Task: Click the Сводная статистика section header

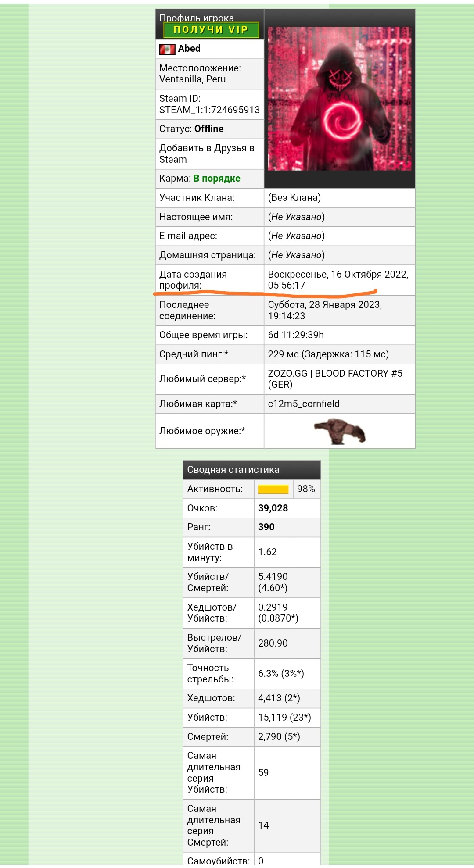Action: 233,470
